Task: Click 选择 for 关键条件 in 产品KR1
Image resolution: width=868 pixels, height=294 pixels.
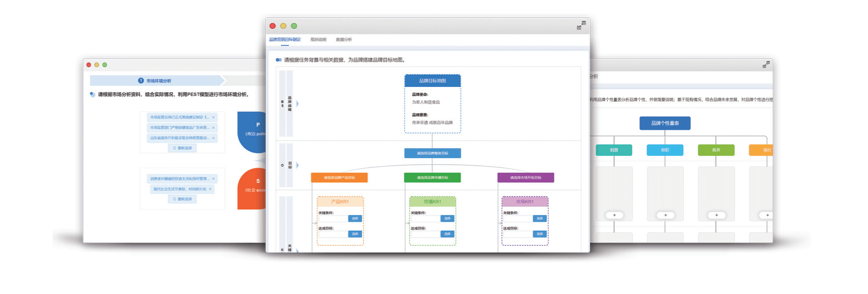Action: point(355,219)
